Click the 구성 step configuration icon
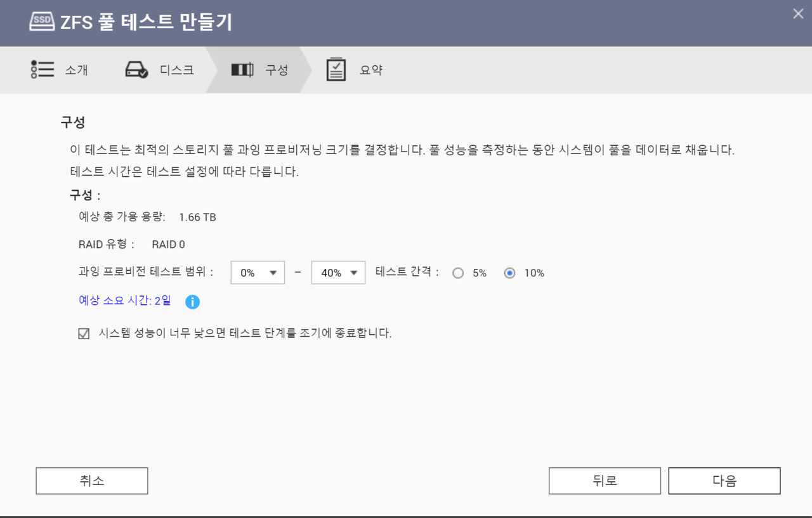The image size is (812, 518). pyautogui.click(x=242, y=70)
